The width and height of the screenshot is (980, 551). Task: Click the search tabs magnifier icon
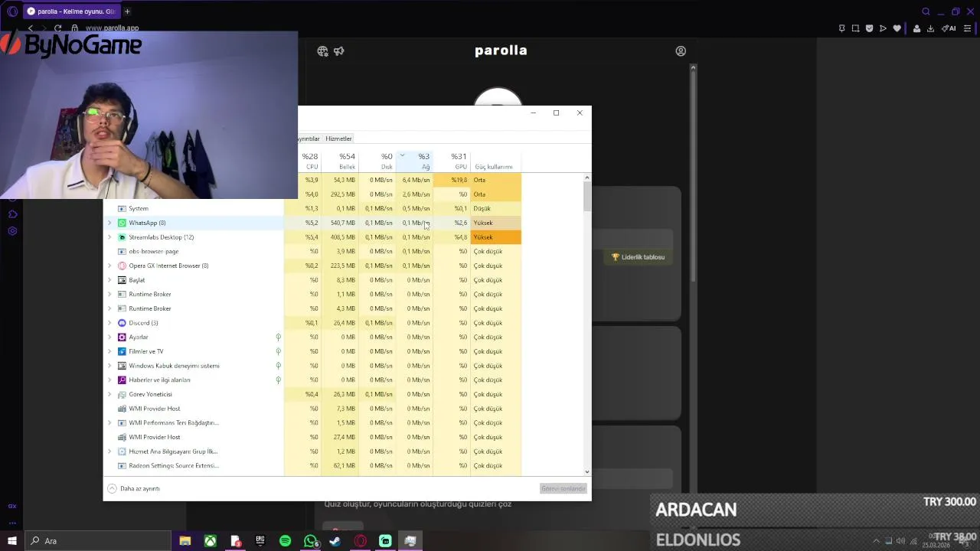coord(926,11)
